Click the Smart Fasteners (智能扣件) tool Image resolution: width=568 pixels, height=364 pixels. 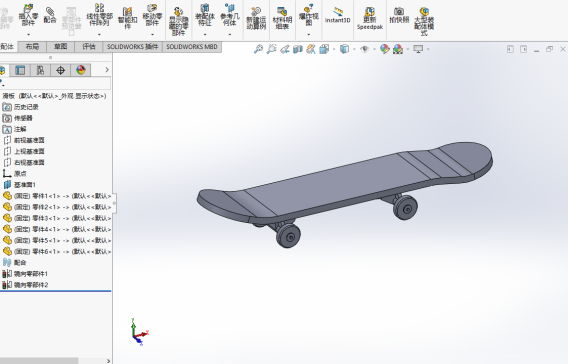(128, 18)
